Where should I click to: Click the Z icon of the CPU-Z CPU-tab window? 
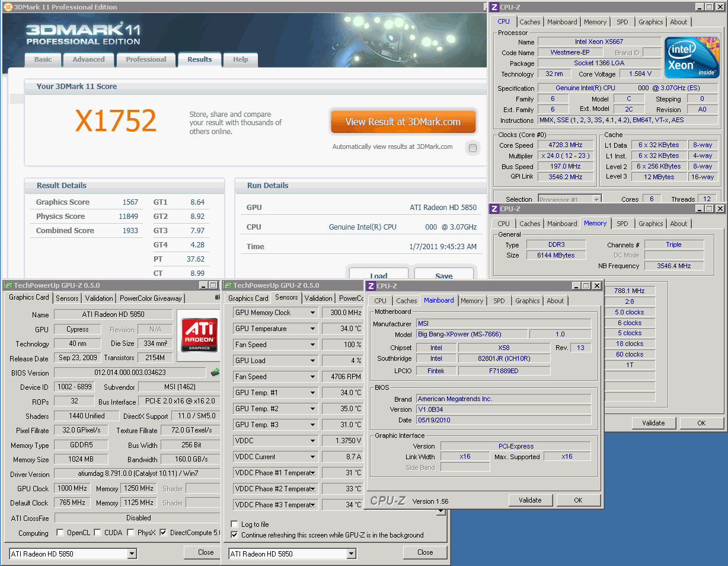pos(494,7)
